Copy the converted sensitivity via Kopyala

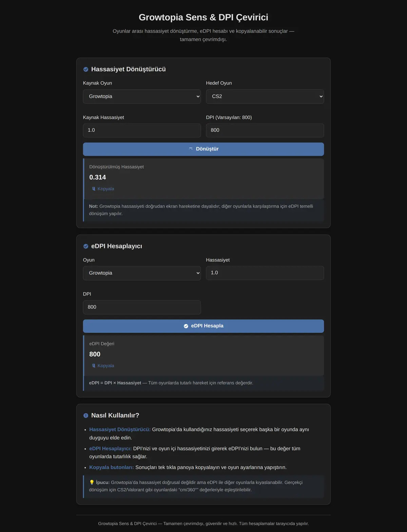(103, 189)
